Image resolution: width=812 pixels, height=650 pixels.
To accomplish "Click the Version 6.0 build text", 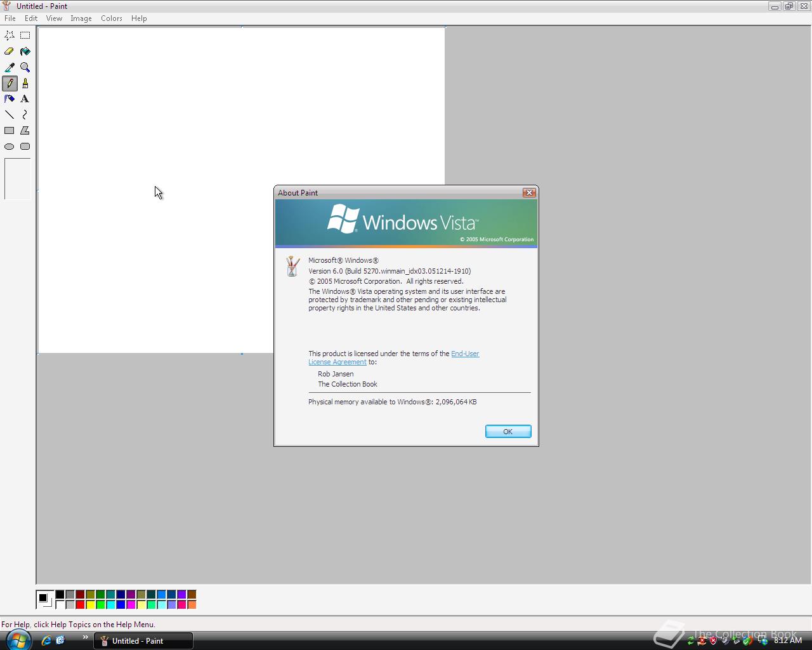I will 390,271.
